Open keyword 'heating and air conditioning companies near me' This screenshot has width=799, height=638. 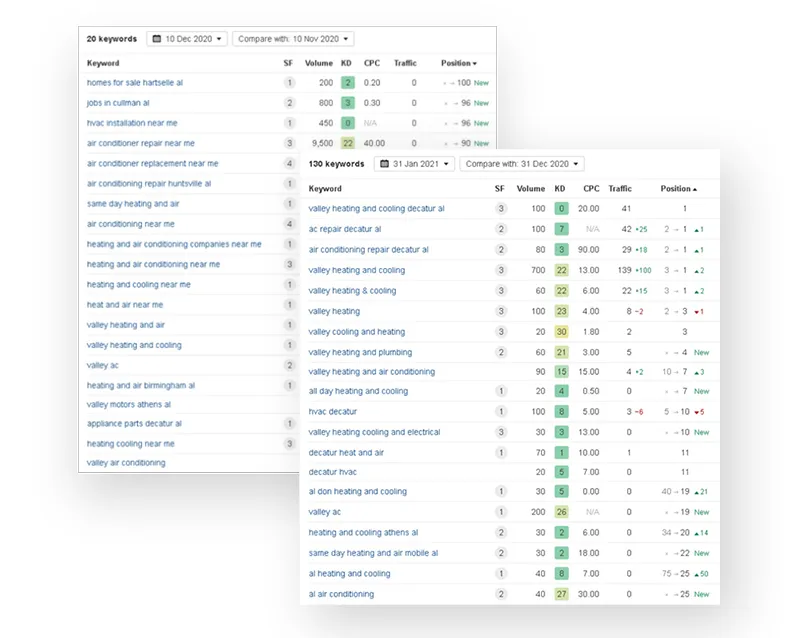pyautogui.click(x=174, y=244)
